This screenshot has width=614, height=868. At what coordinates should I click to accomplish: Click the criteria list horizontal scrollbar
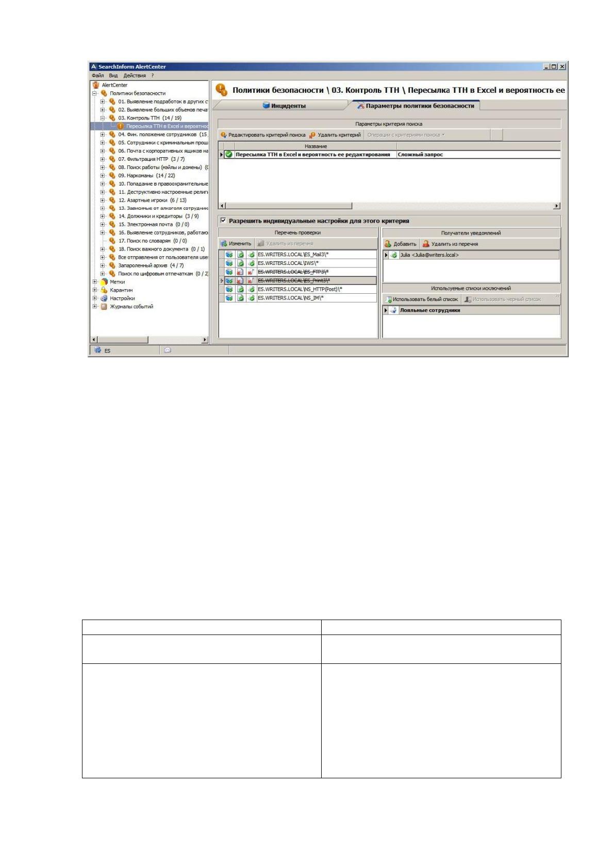click(x=390, y=206)
